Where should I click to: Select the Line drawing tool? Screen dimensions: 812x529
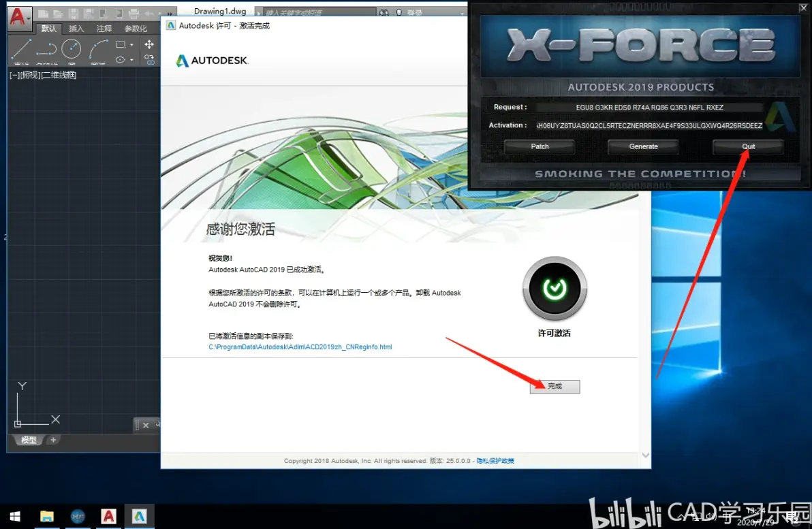coord(21,48)
